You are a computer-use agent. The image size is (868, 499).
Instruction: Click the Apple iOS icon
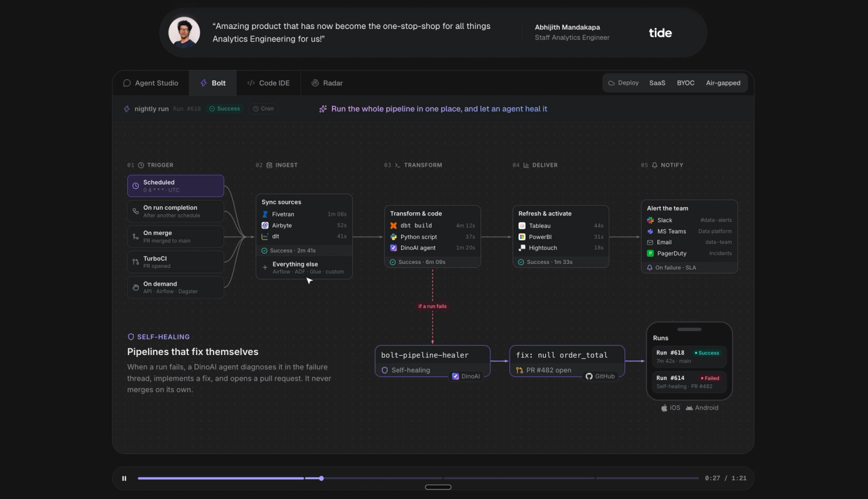[x=665, y=408]
